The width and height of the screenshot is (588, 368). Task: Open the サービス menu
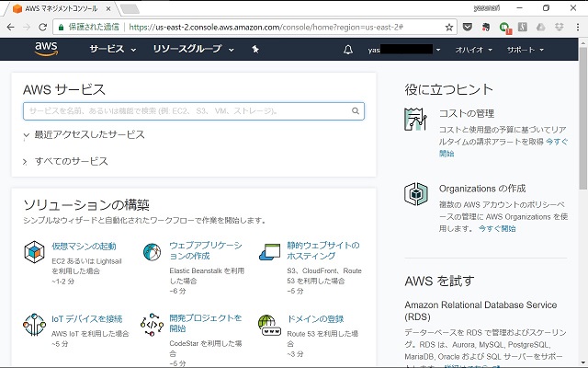tap(112, 49)
